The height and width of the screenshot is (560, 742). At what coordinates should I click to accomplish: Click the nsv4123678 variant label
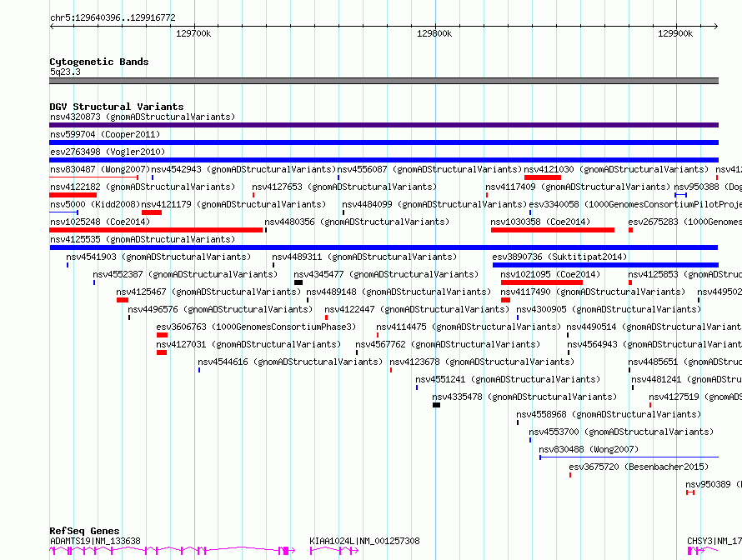482,362
